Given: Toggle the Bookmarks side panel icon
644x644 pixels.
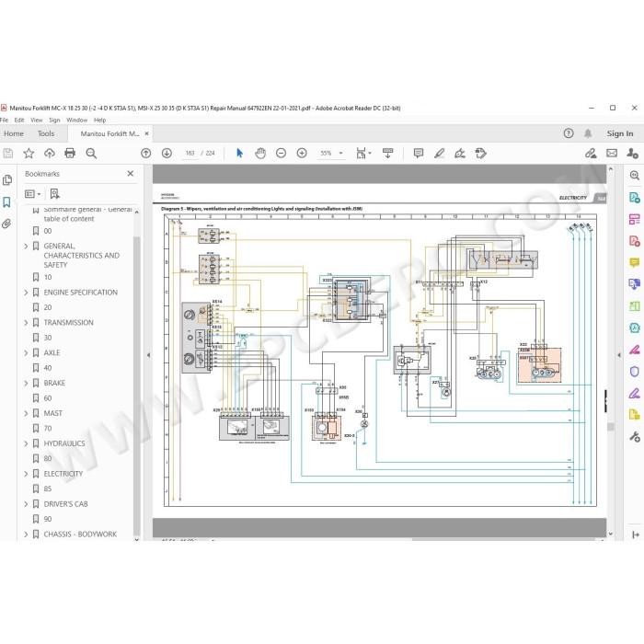Looking at the screenshot, I should [7, 202].
